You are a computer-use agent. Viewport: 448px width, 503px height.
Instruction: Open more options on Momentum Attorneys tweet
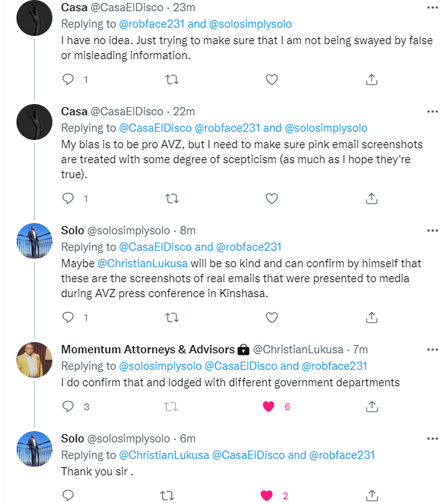point(432,350)
